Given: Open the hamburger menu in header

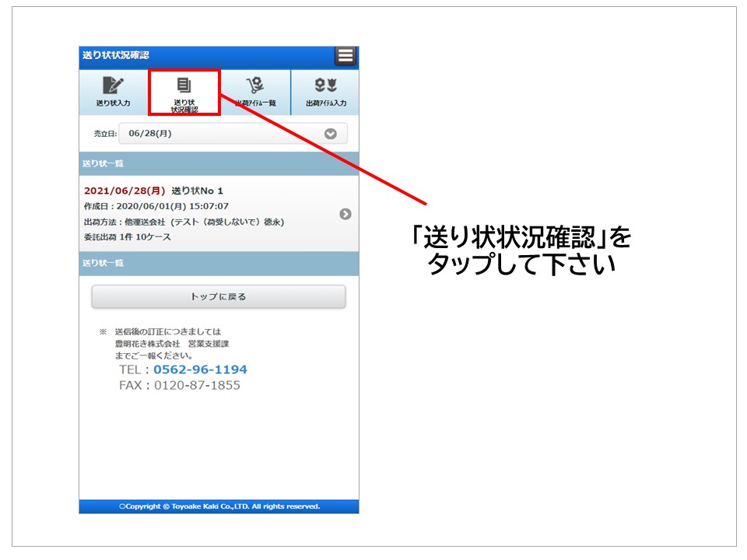Looking at the screenshot, I should point(345,56).
